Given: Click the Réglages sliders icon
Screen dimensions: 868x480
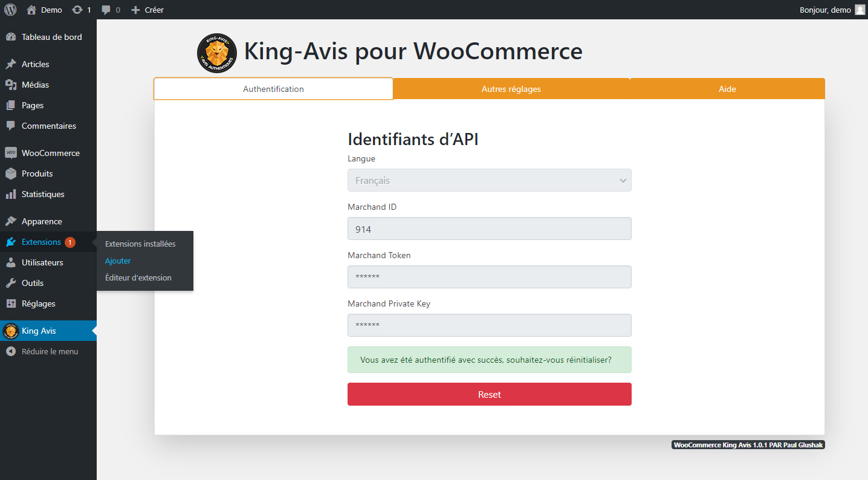Looking at the screenshot, I should pyautogui.click(x=11, y=303).
